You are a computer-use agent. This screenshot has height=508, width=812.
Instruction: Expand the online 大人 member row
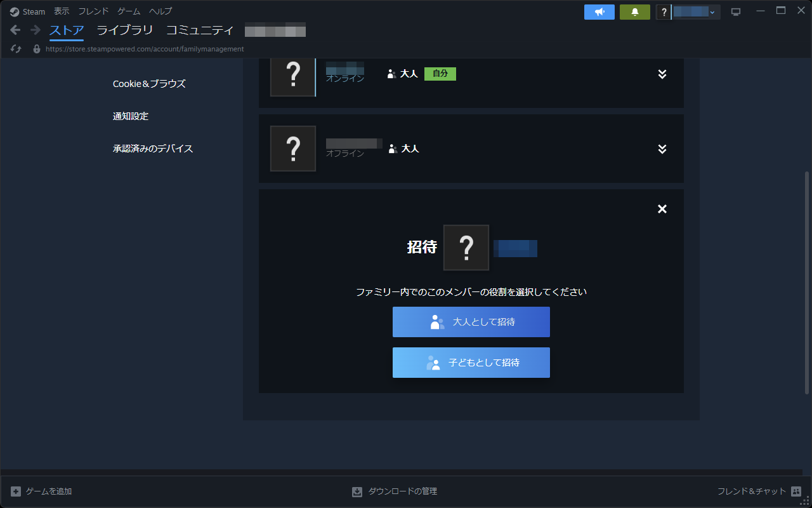tap(662, 74)
